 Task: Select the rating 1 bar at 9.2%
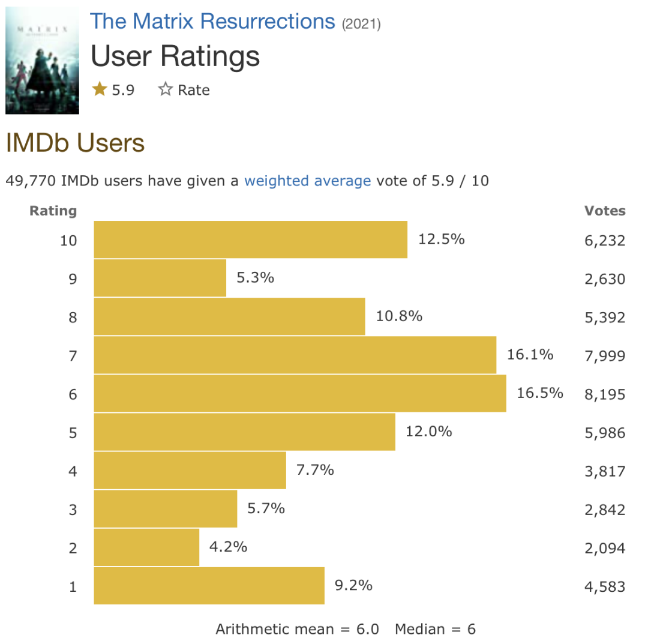click(209, 586)
